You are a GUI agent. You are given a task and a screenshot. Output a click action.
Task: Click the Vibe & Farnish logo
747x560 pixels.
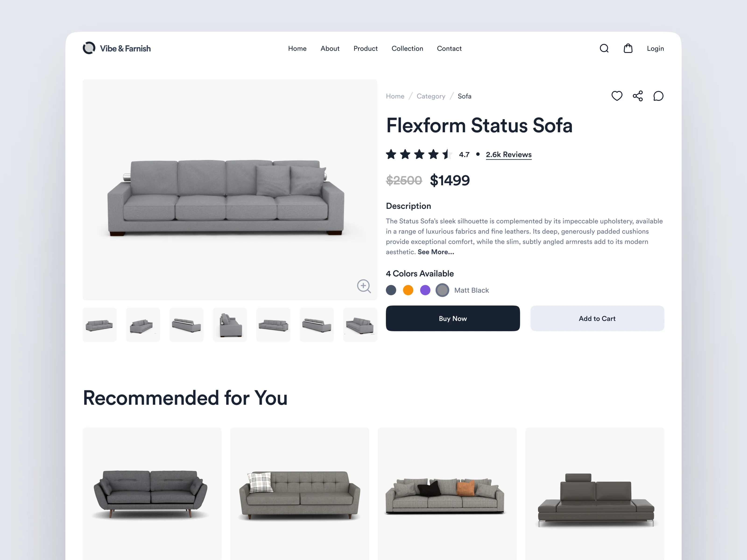tap(116, 48)
